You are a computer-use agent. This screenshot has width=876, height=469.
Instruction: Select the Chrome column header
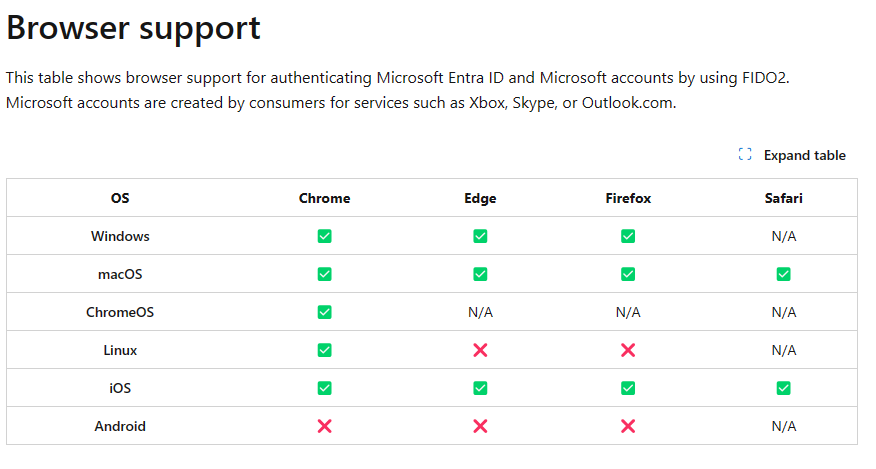[x=324, y=198]
